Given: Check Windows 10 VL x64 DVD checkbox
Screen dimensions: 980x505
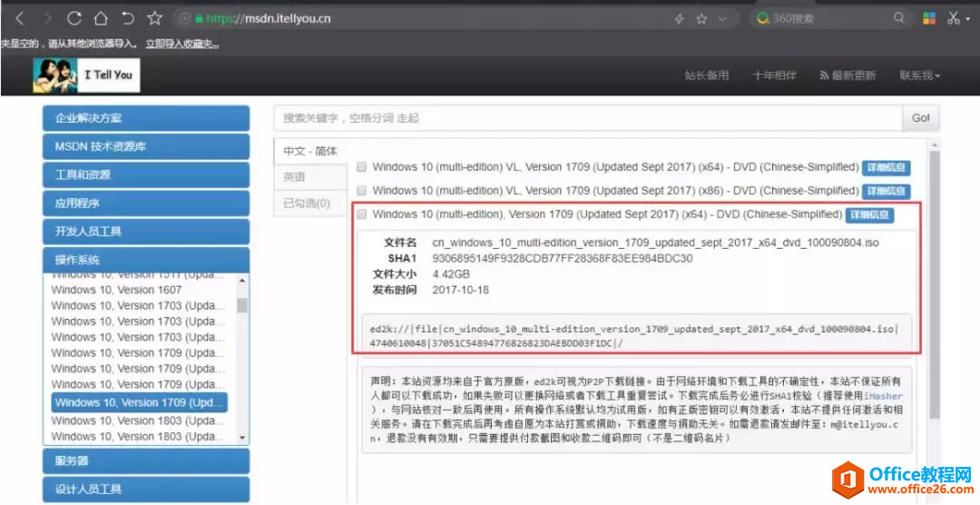Looking at the screenshot, I should [361, 167].
